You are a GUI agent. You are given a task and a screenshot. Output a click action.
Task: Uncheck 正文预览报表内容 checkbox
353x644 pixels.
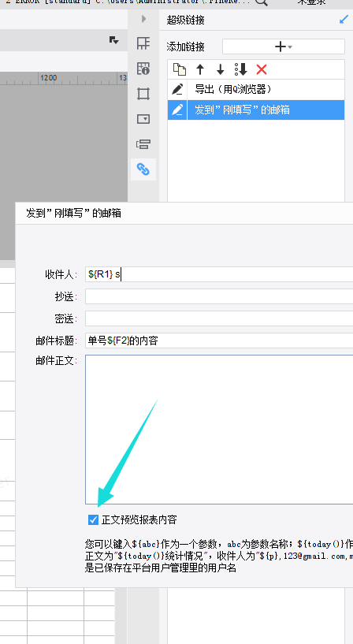click(93, 520)
